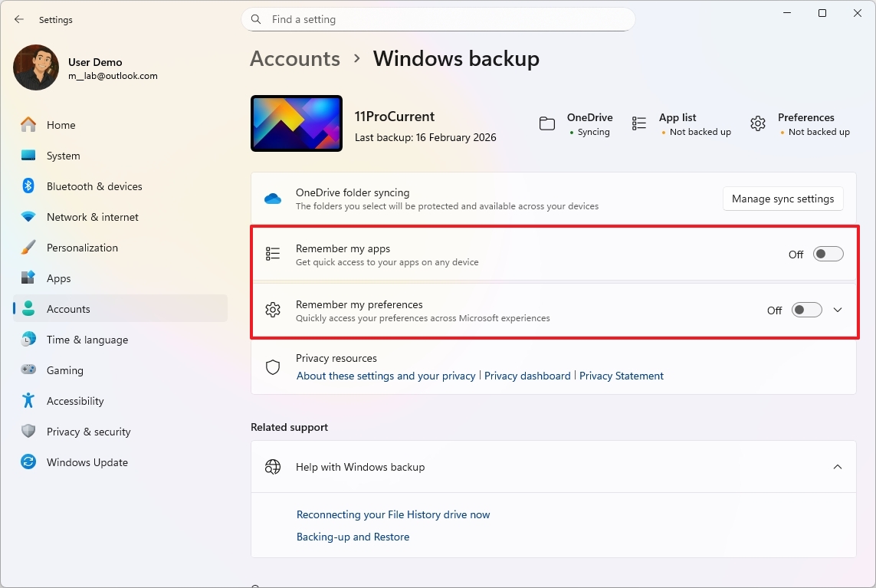Open the Preferences backup gear icon
876x588 pixels.
click(x=757, y=123)
